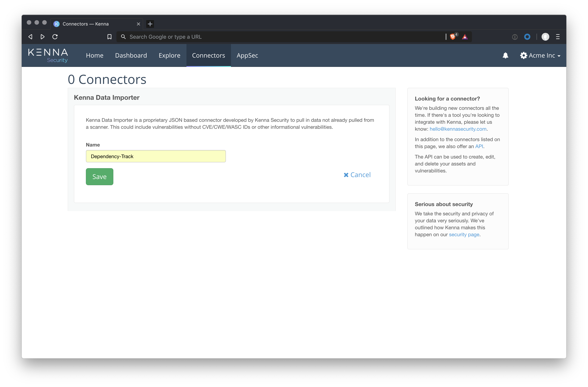Go to the Home nav item
Screen dimensions: 588x387
[95, 55]
